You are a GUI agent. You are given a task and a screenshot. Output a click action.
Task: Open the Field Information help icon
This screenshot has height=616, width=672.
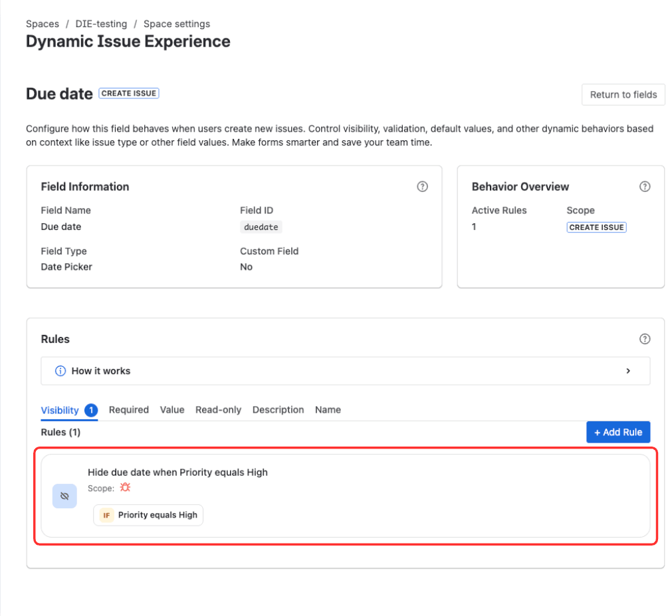pos(422,187)
